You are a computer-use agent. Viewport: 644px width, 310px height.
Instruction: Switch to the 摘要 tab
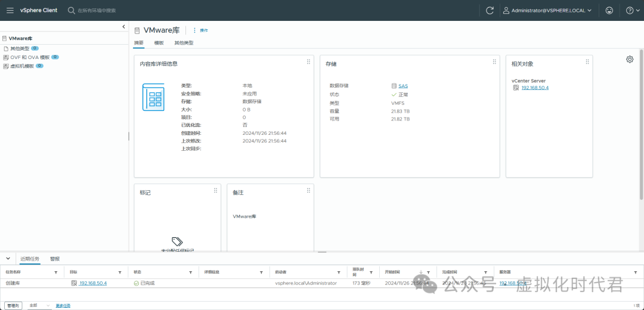click(x=139, y=43)
